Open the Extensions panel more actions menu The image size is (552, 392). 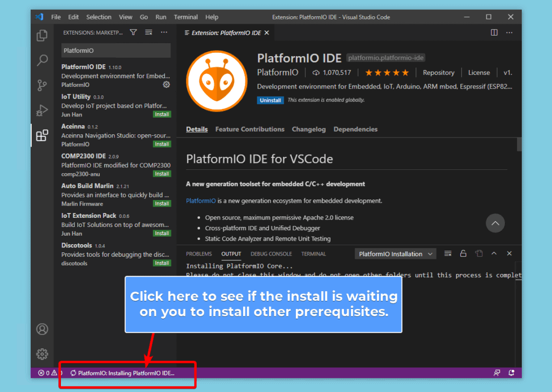164,32
